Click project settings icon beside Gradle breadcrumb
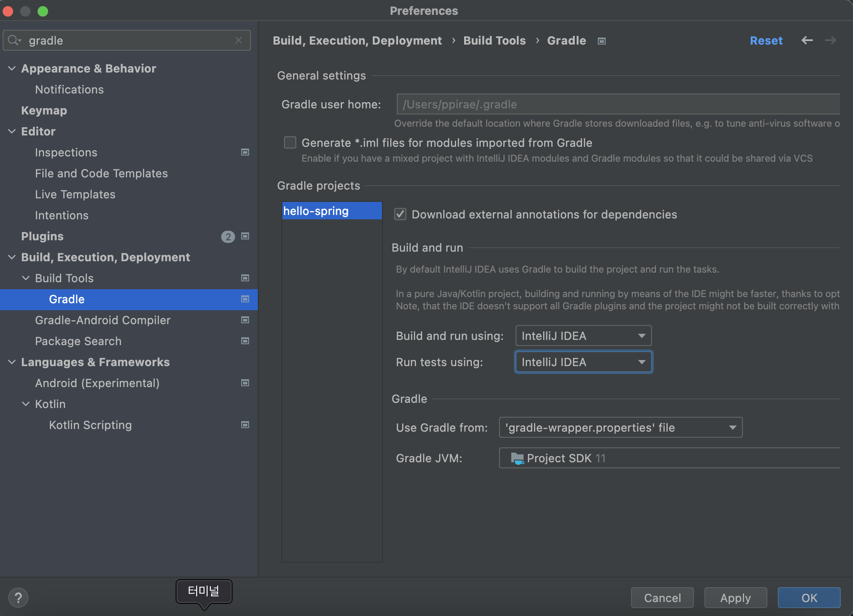This screenshot has height=616, width=853. pyautogui.click(x=602, y=41)
